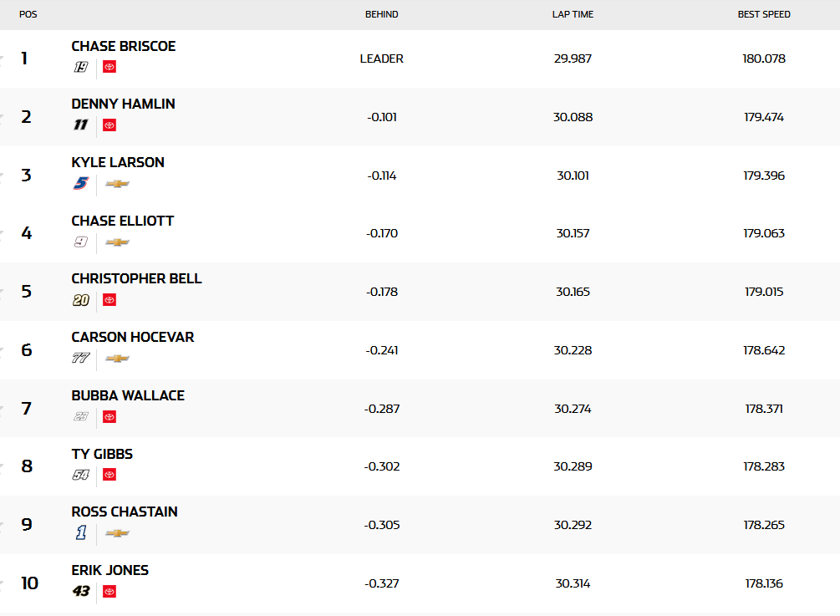This screenshot has height=616, width=840.
Task: Select Kyle Larson's 179.396 best speed cell
Action: pos(764,176)
